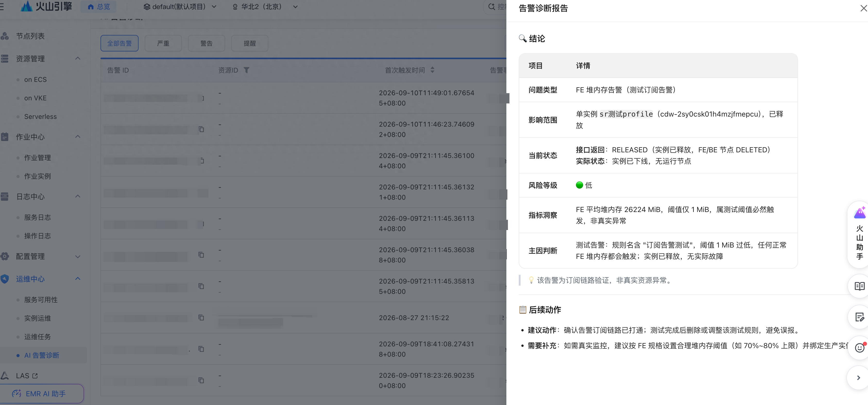Collapse the 运维中心 menu section
Screen dimensions: 868x405
click(x=78, y=279)
